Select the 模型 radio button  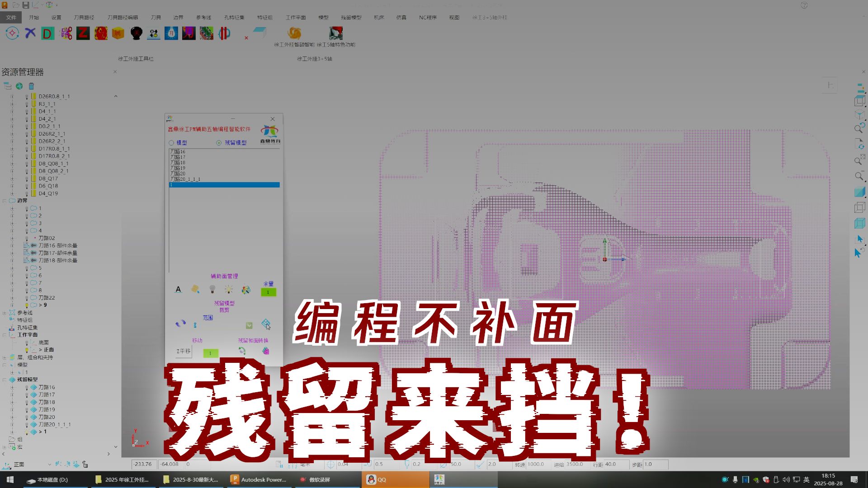[171, 142]
